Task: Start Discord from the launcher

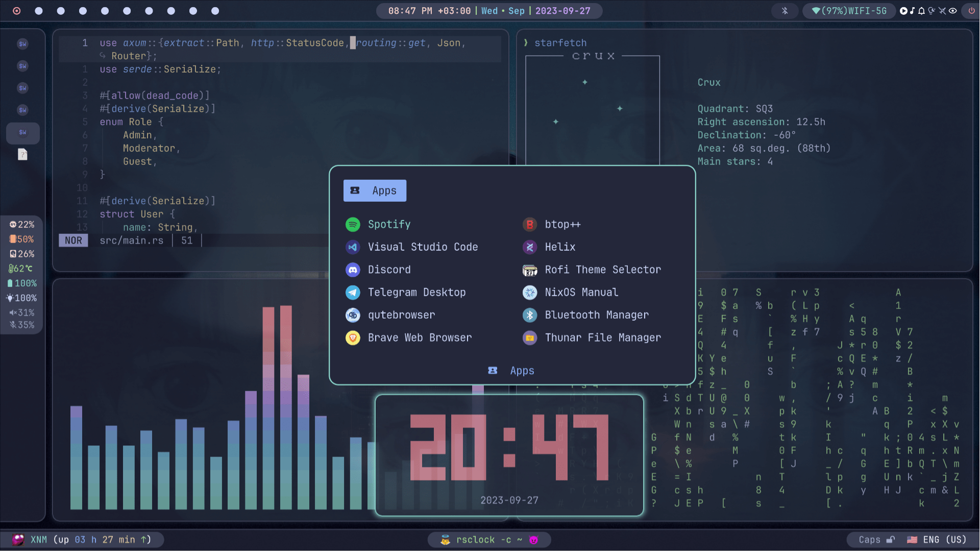Action: 389,270
